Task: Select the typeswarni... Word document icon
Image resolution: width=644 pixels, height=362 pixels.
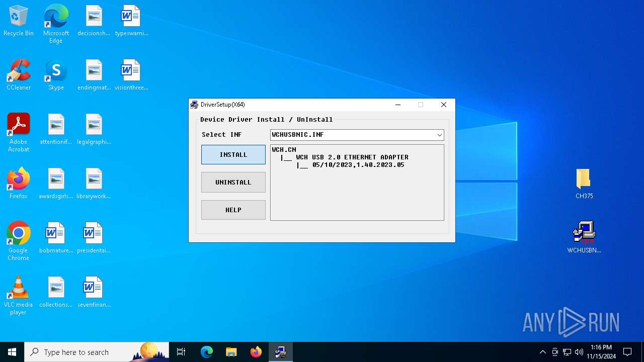Action: 131,21
